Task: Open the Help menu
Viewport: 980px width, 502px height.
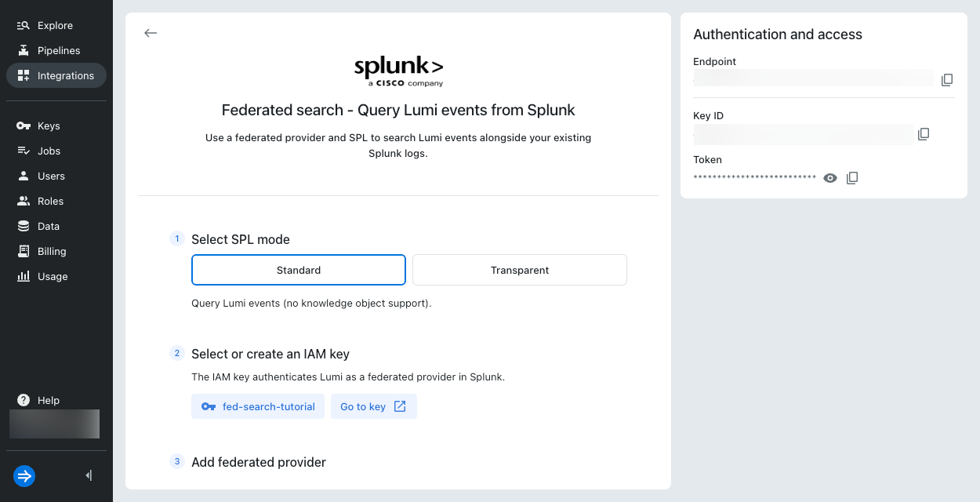Action: [x=56, y=400]
